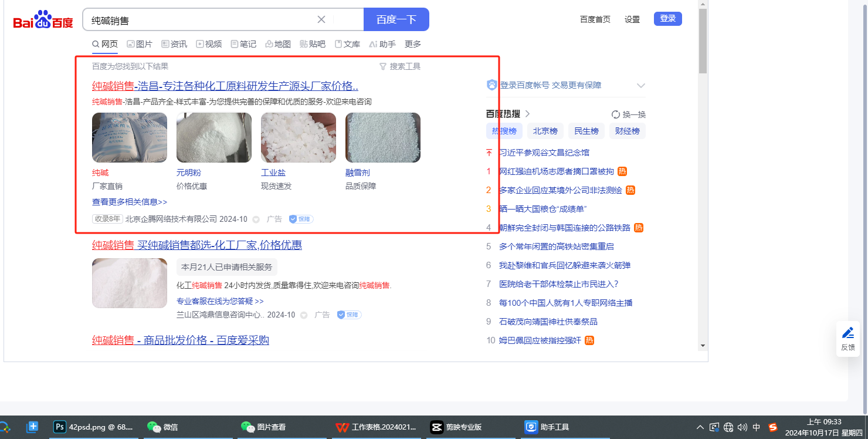Screen dimensions: 868x439
Task: Open the 纯碱销售-浩昌 result title
Action: [225, 86]
